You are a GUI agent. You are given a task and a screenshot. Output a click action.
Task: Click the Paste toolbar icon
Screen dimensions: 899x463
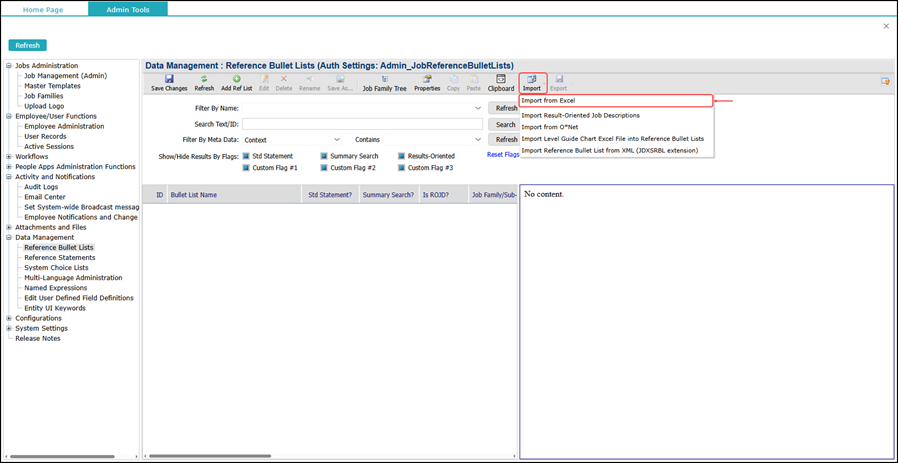pyautogui.click(x=474, y=83)
